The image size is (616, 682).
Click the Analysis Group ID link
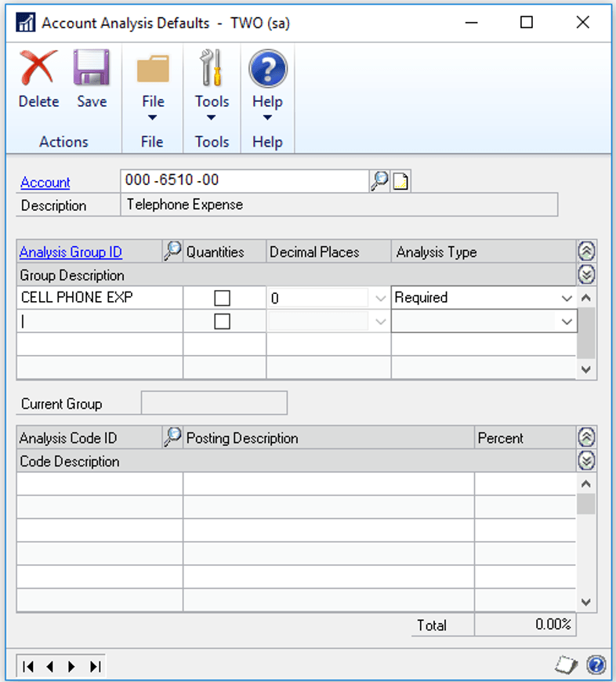point(71,252)
